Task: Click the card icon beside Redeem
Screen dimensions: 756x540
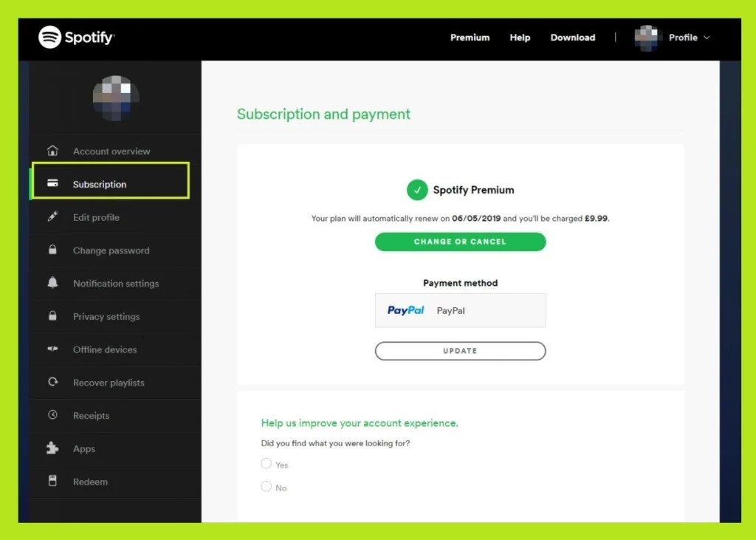Action: pyautogui.click(x=52, y=481)
